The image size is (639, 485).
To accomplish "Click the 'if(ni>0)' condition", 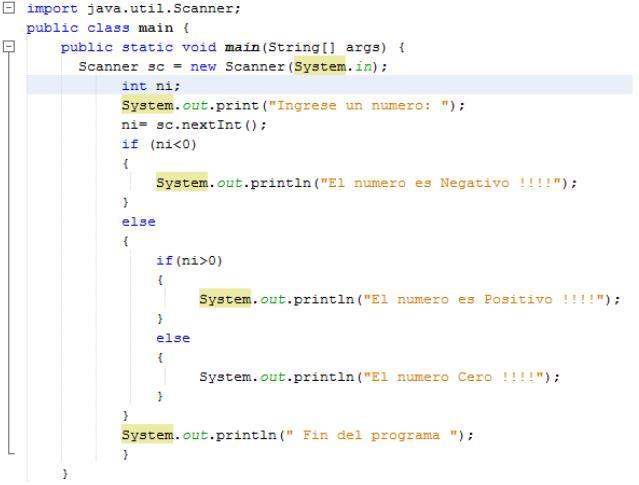I will 189,260.
